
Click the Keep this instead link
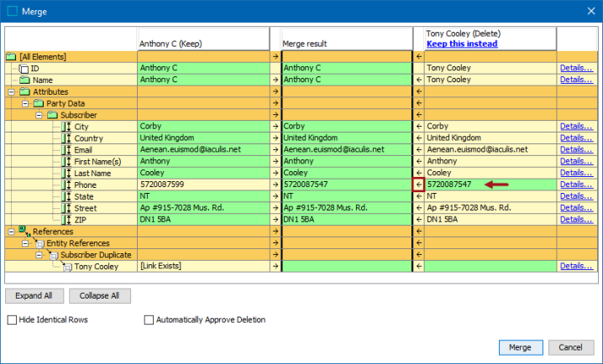(462, 44)
